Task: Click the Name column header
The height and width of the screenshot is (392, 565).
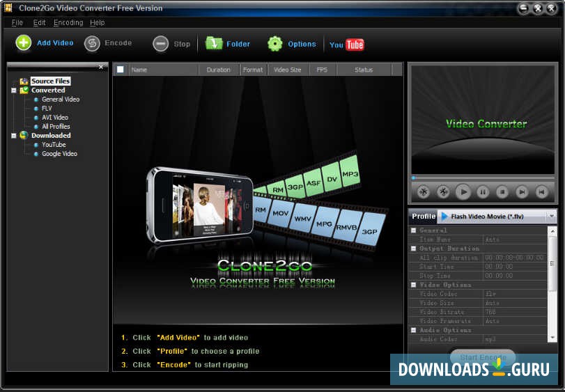Action: [163, 70]
